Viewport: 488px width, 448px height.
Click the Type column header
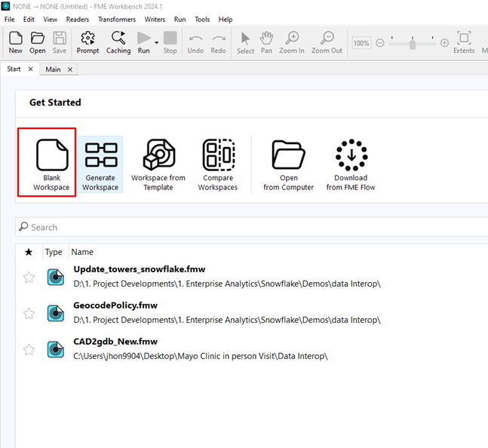(54, 252)
